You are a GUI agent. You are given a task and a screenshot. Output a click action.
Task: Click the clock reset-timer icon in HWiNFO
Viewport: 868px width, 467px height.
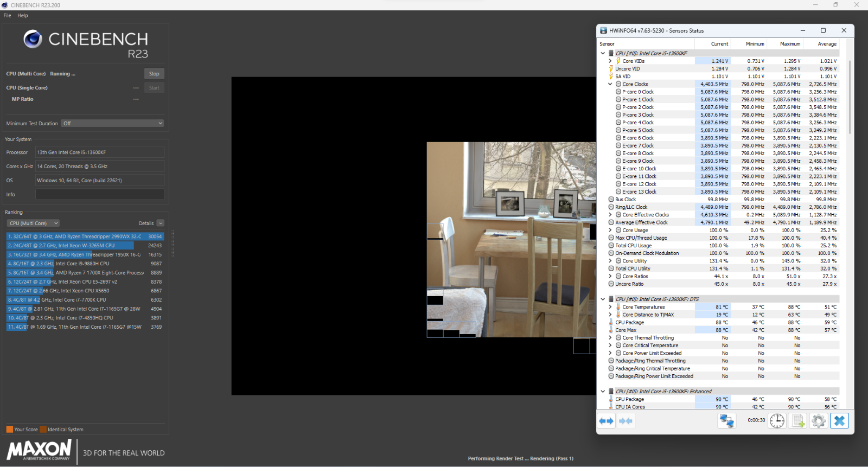click(777, 421)
